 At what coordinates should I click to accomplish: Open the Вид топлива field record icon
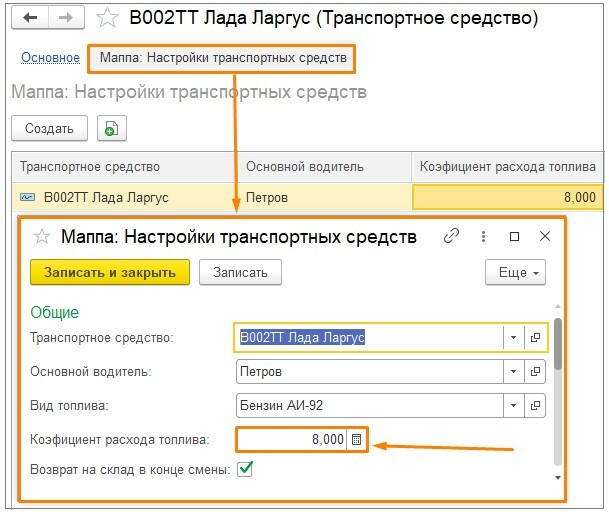pos(535,405)
